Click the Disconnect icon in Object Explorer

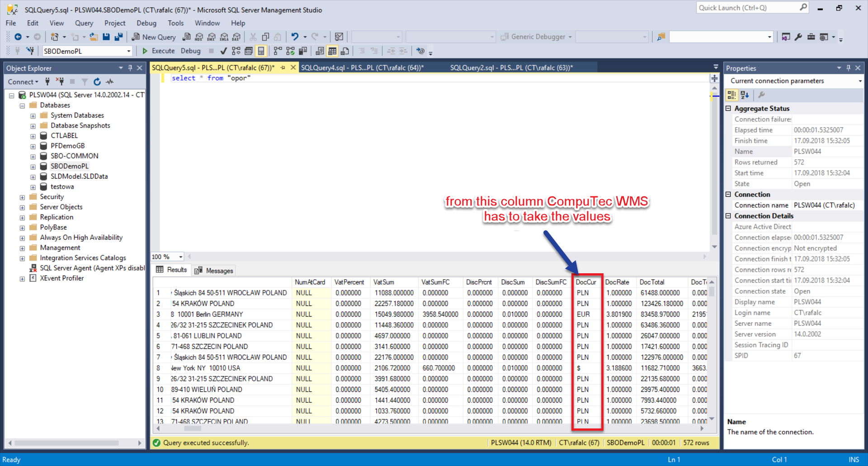60,82
